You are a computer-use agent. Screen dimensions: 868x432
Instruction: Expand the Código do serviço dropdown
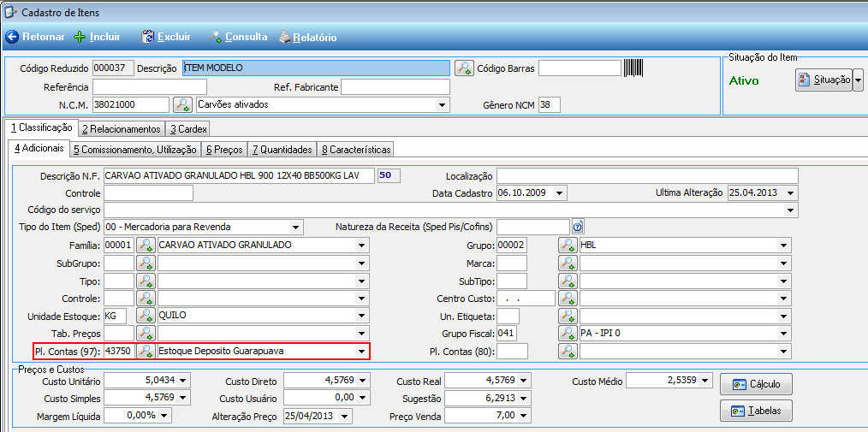click(791, 210)
